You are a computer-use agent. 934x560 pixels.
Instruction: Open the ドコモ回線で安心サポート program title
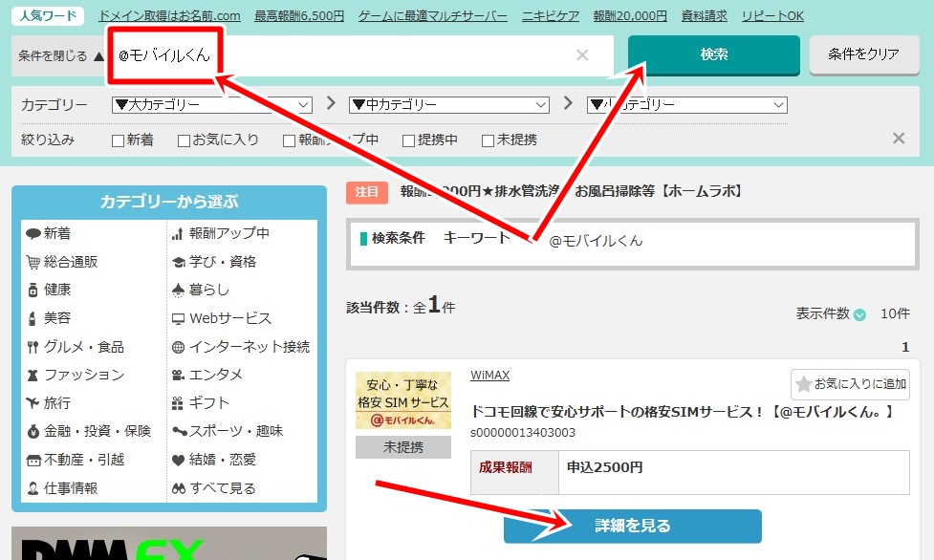click(682, 412)
